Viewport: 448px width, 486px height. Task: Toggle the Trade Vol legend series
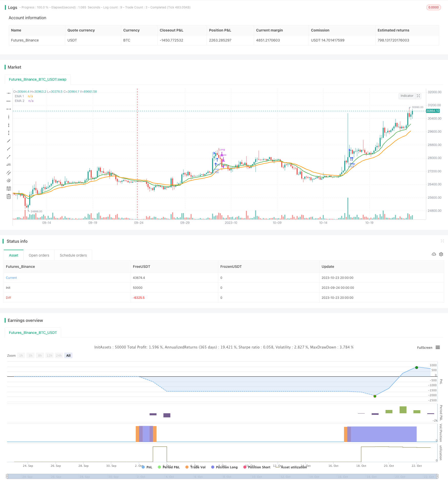(195, 467)
